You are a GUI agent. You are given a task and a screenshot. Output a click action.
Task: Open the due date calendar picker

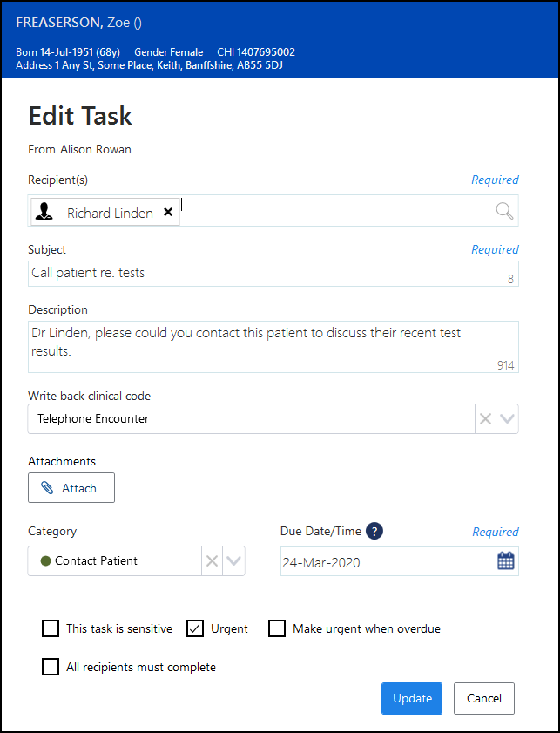point(506,561)
